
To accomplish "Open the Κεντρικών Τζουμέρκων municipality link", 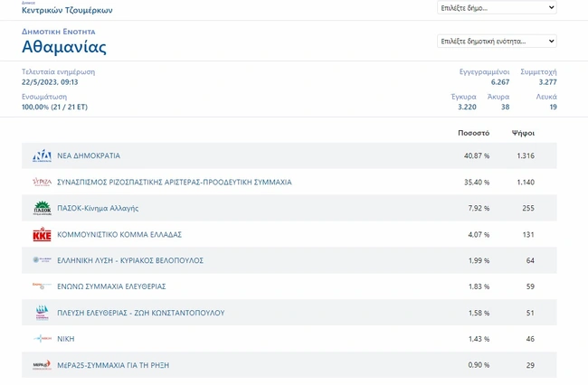I will coord(67,10).
